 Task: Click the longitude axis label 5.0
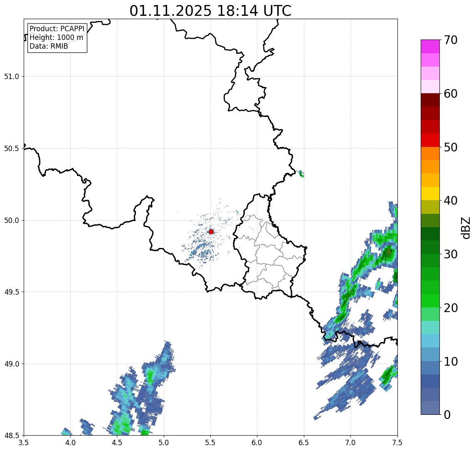click(164, 443)
